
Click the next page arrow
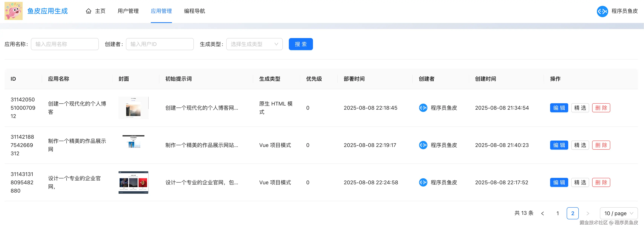(587, 213)
